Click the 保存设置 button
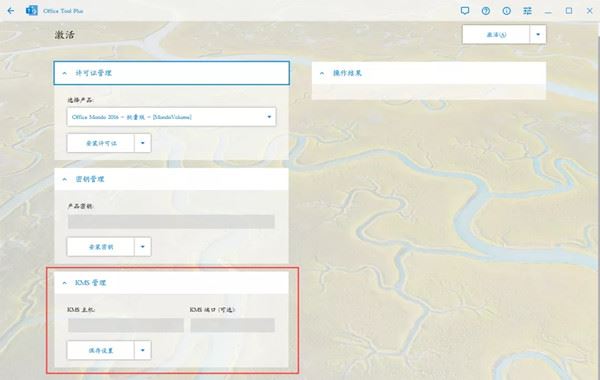 click(x=101, y=350)
